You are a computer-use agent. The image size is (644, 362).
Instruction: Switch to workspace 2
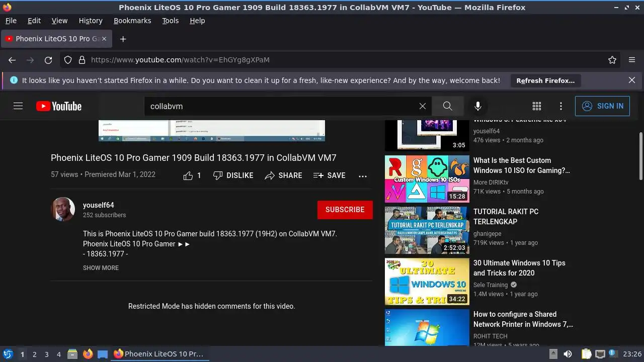tap(34, 354)
